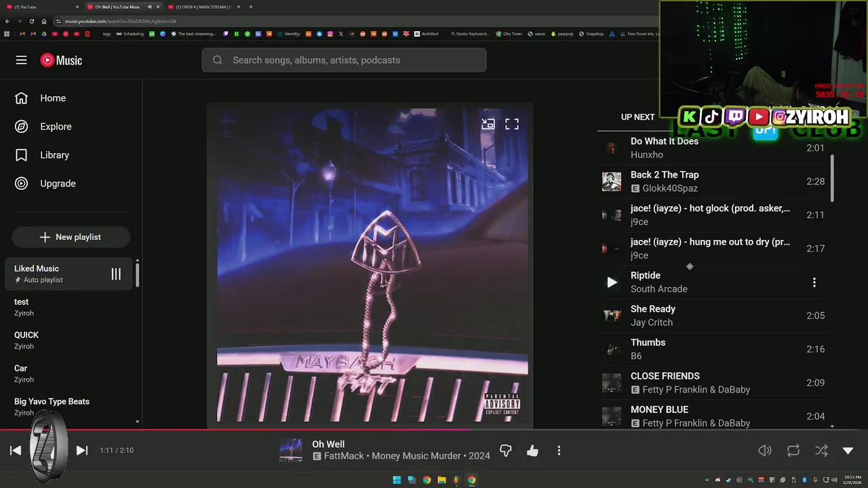
Task: Select 'hot glock' track by j9ce
Action: click(x=714, y=215)
